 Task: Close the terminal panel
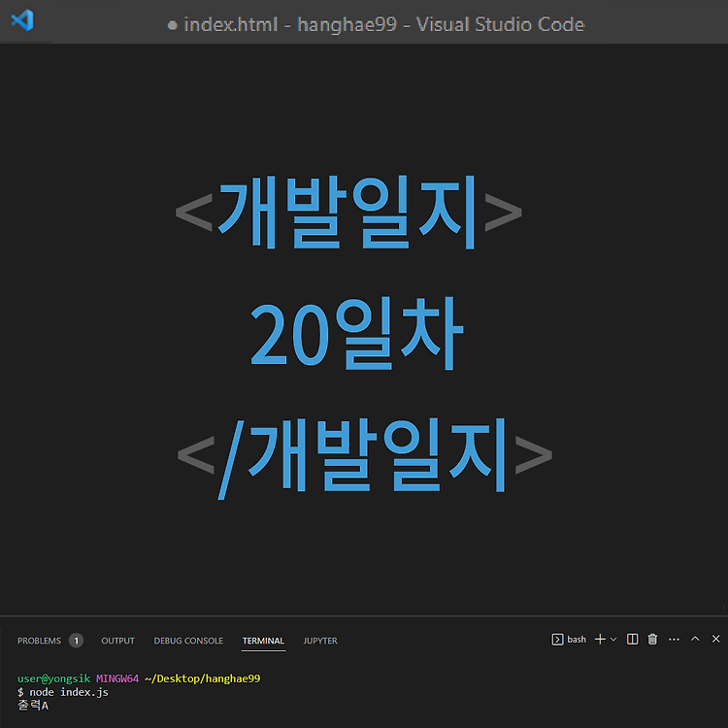716,639
